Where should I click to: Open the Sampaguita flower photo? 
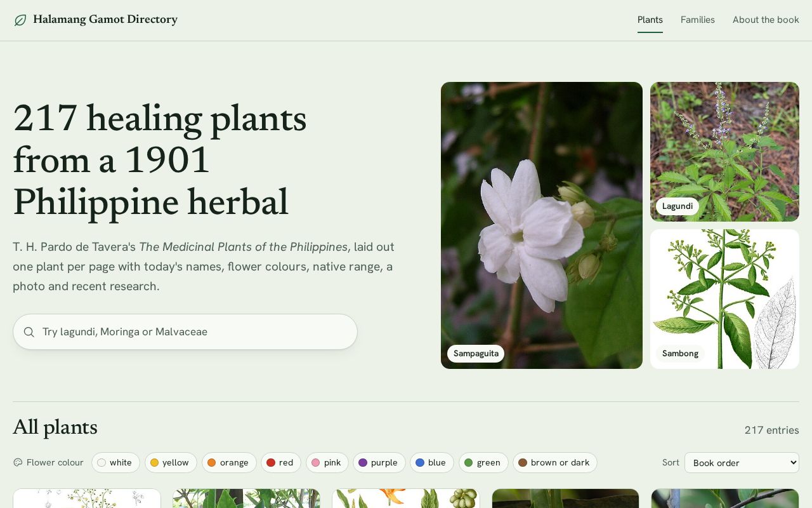(x=542, y=225)
